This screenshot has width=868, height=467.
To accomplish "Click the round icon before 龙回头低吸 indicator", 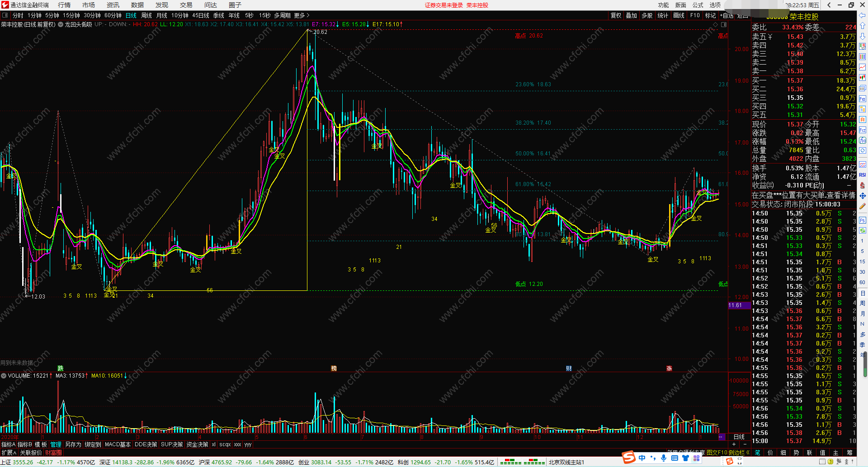I will coord(61,24).
